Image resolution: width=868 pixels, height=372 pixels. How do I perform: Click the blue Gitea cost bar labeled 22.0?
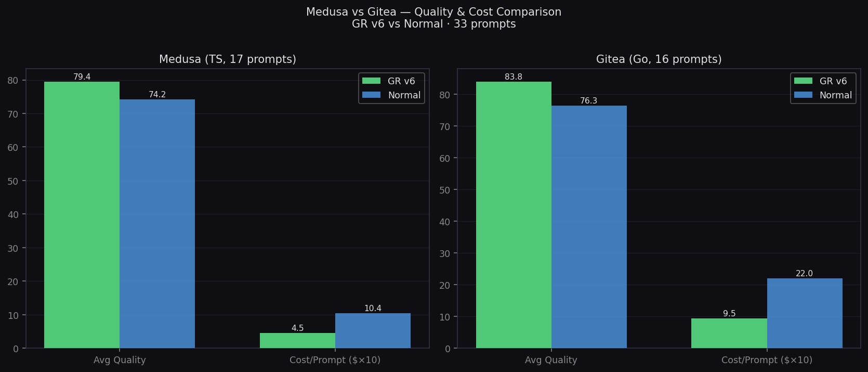pyautogui.click(x=805, y=313)
